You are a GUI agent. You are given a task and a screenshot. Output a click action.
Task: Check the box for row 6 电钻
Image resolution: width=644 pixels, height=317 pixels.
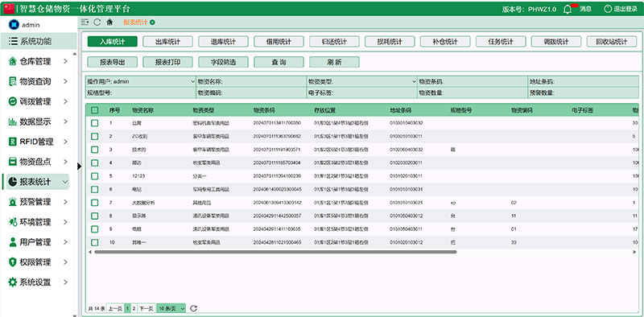coord(95,189)
